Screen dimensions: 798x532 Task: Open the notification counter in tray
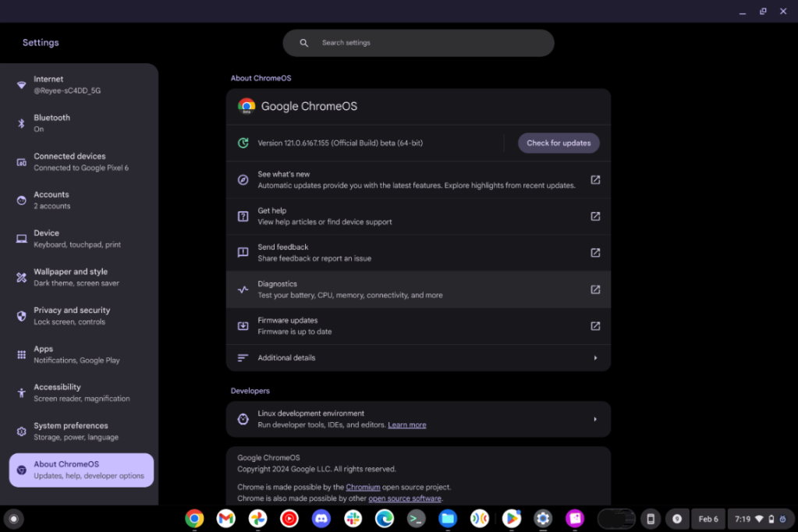(x=677, y=519)
